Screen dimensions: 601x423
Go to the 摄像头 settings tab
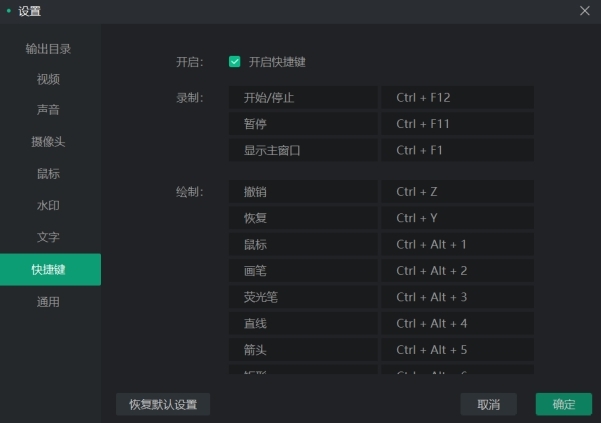pyautogui.click(x=48, y=142)
